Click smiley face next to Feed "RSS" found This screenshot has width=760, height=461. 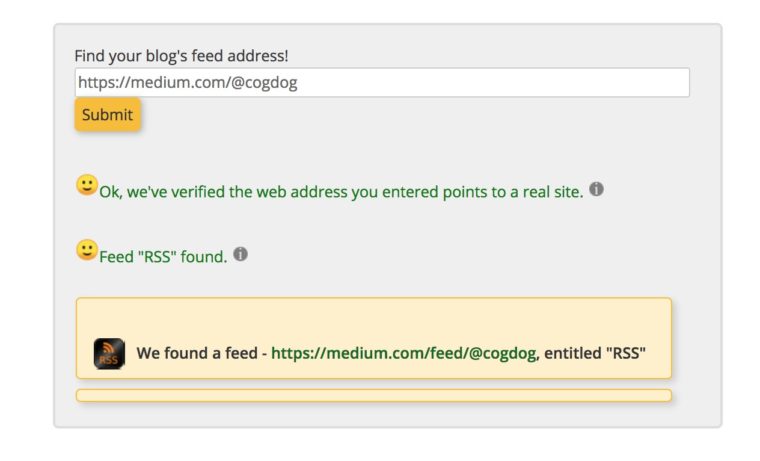point(87,250)
